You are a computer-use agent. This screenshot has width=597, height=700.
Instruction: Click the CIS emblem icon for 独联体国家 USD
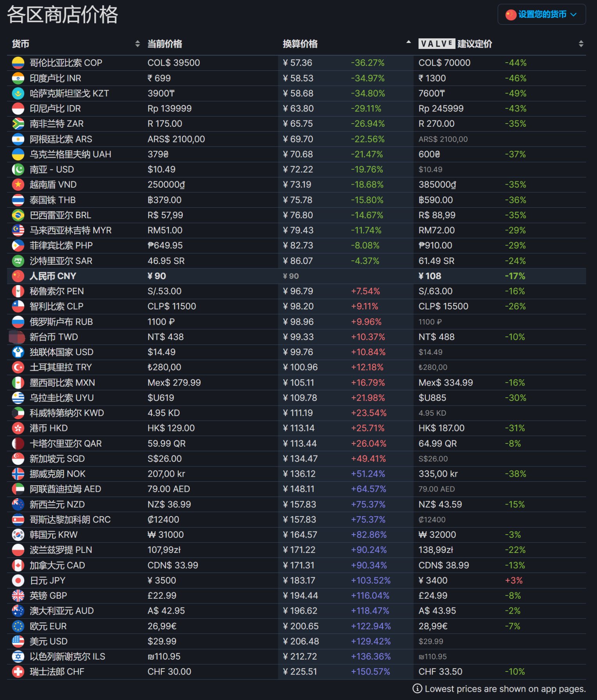(18, 352)
